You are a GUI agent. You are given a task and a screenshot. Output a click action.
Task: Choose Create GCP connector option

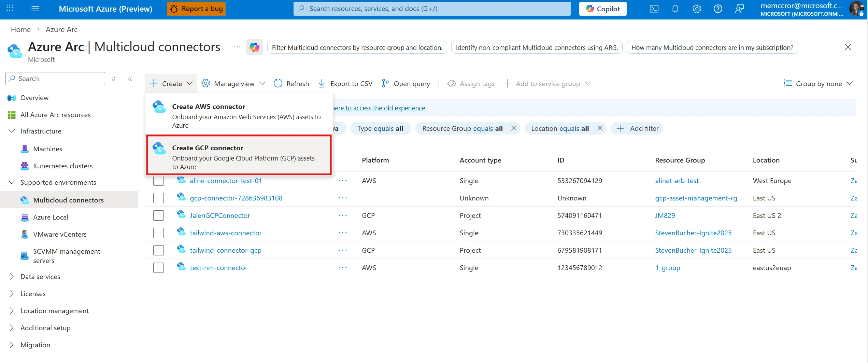[x=239, y=155]
